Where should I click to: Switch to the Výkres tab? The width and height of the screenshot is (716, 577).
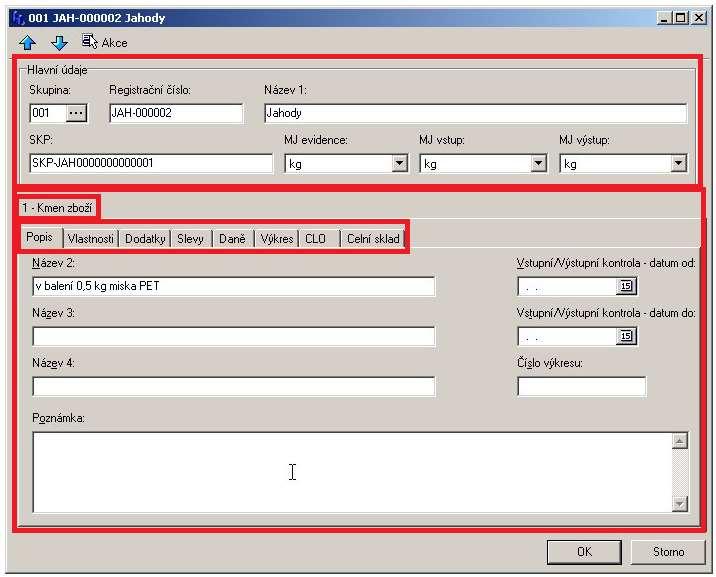click(x=276, y=238)
